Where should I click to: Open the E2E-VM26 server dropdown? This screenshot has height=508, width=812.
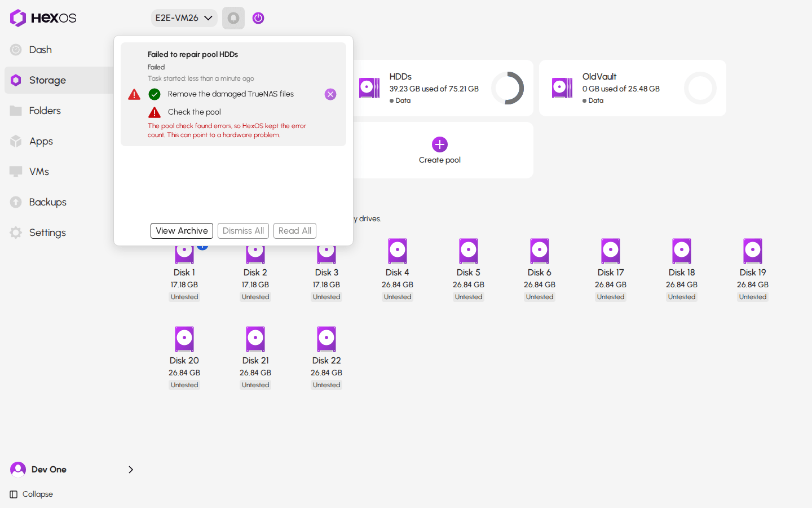184,18
